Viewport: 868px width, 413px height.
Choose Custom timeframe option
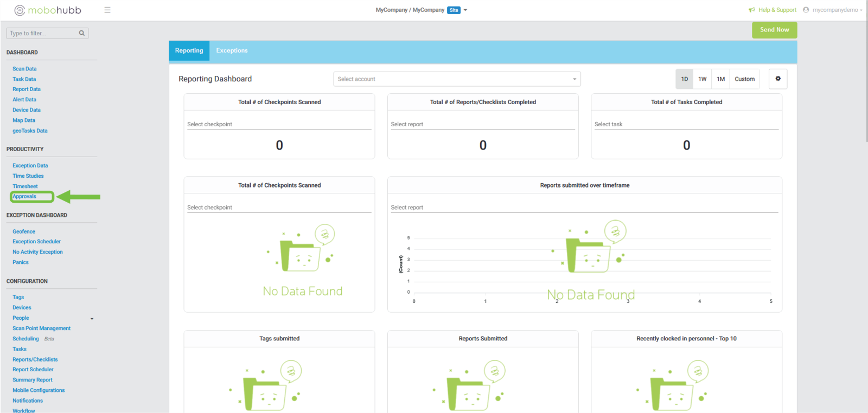pos(744,79)
